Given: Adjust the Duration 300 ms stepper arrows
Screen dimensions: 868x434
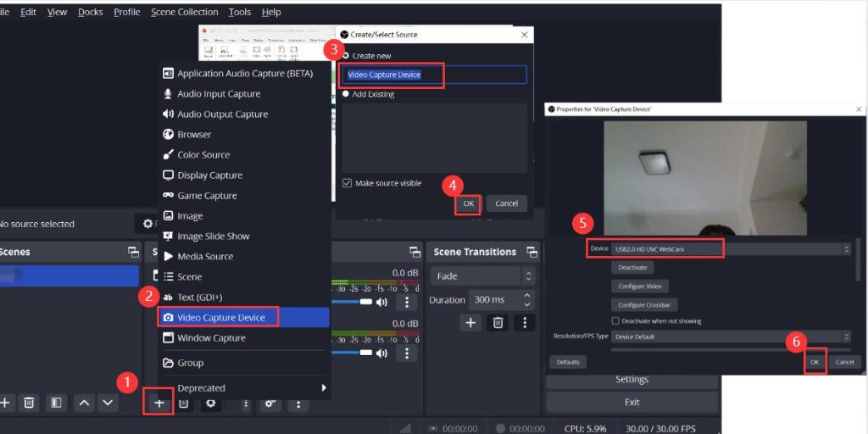Looking at the screenshot, I should pyautogui.click(x=527, y=300).
